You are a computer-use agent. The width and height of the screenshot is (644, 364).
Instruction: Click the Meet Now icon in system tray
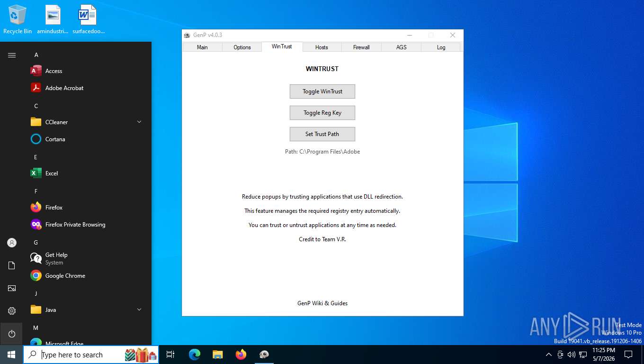[560, 355]
